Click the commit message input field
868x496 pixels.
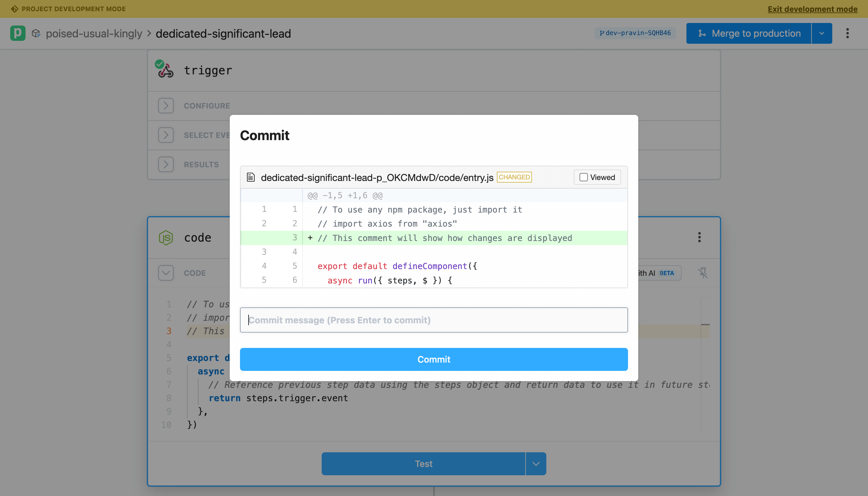click(433, 320)
